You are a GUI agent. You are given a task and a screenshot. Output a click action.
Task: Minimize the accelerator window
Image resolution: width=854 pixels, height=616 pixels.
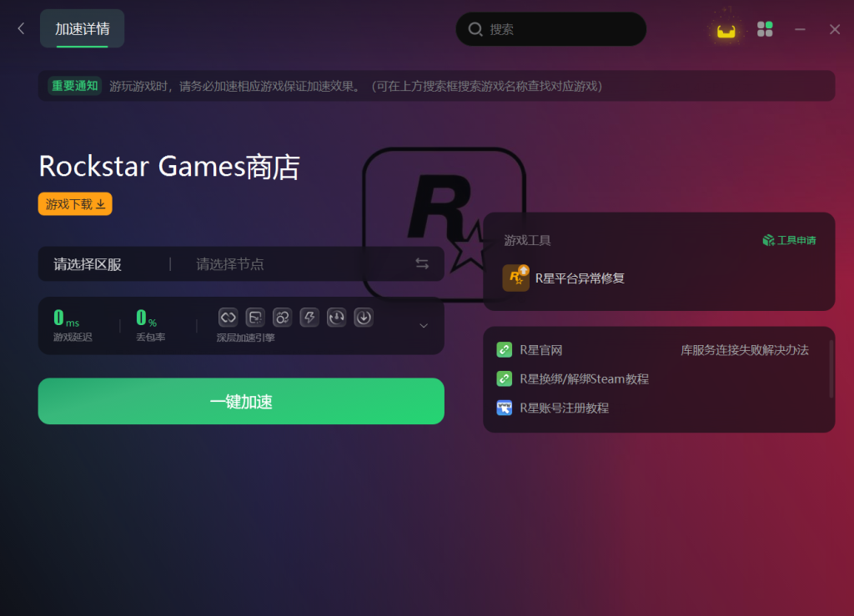point(800,29)
